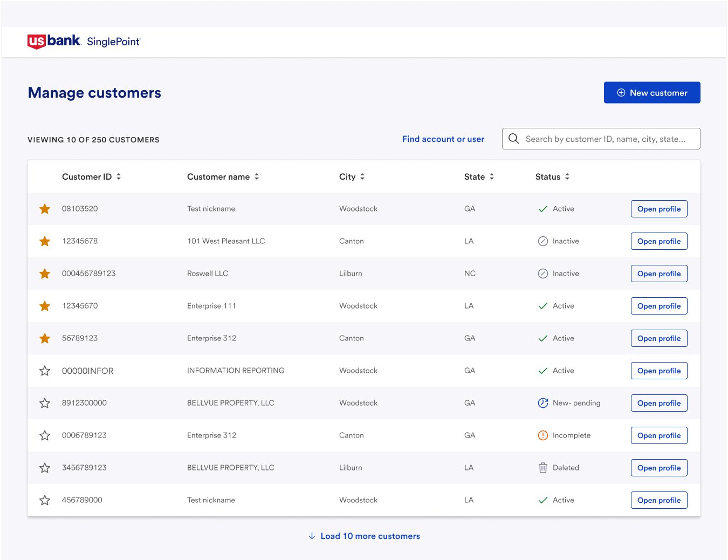Click Active checkmark icon for customer 456789000
Screen dimensions: 728x560
(543, 500)
